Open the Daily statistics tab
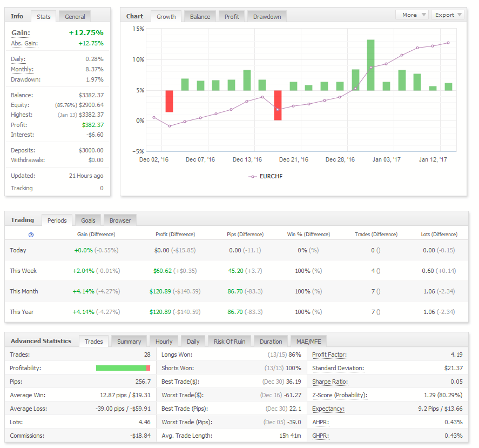Viewport: 479px width, 448px height. [193, 342]
